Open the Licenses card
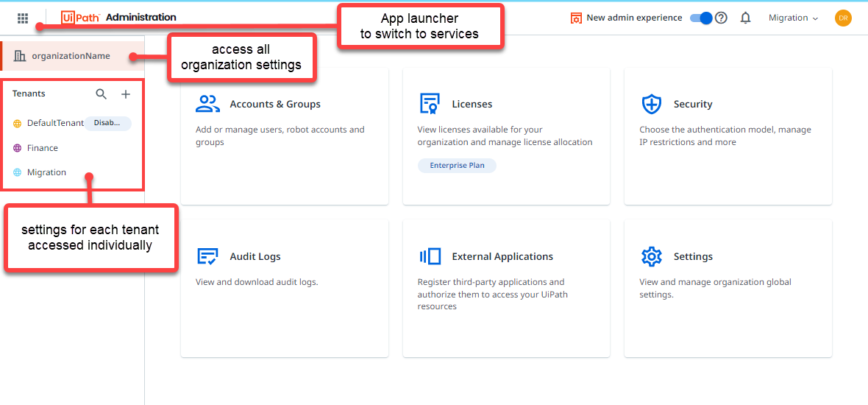This screenshot has width=868, height=405. coord(507,137)
